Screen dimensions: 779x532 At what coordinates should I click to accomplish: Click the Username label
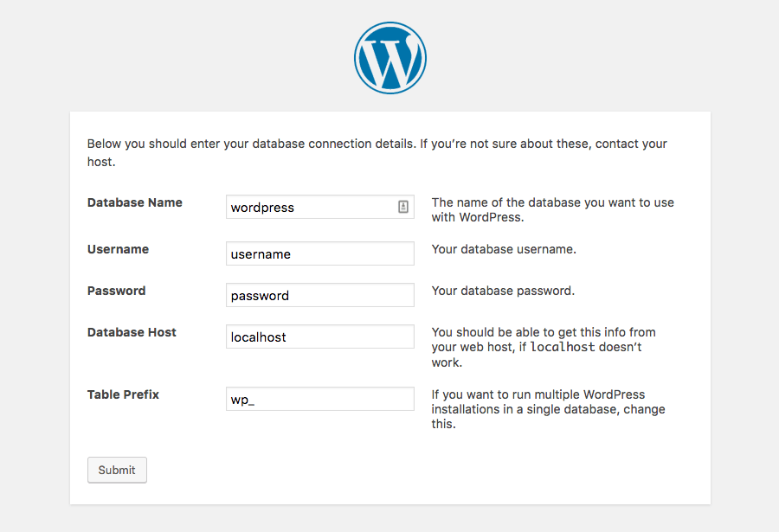click(118, 248)
